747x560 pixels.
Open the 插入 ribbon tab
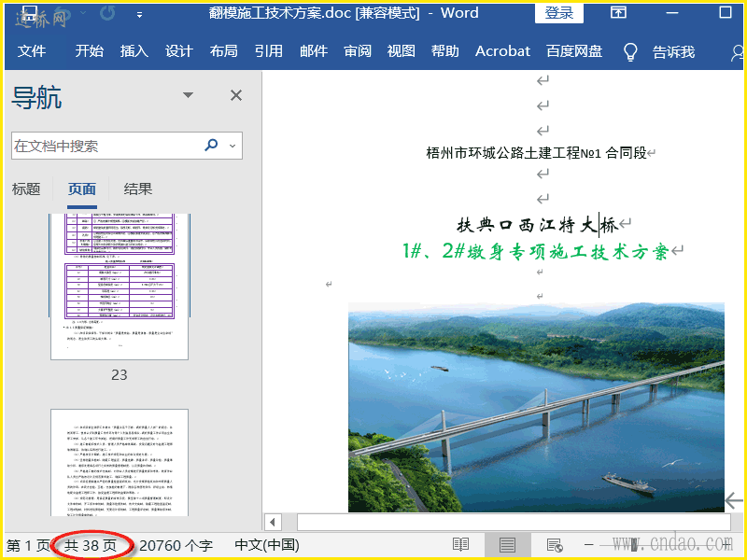[134, 51]
